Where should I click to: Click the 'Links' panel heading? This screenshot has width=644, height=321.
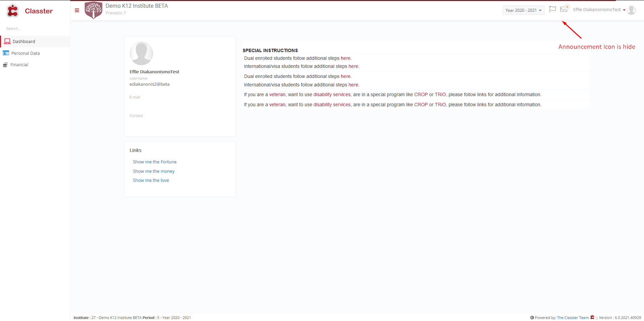135,150
